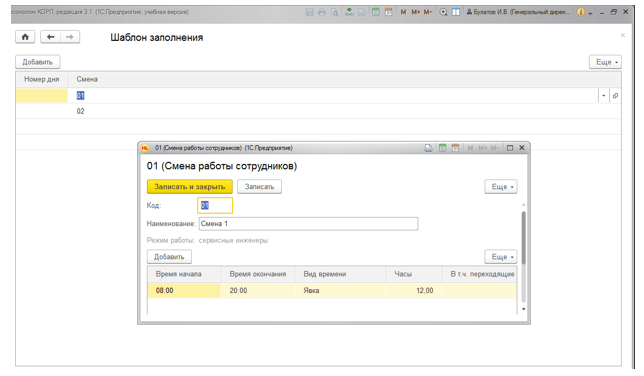Expand the arrow next to info icon
The image size is (644, 376).
click(590, 13)
